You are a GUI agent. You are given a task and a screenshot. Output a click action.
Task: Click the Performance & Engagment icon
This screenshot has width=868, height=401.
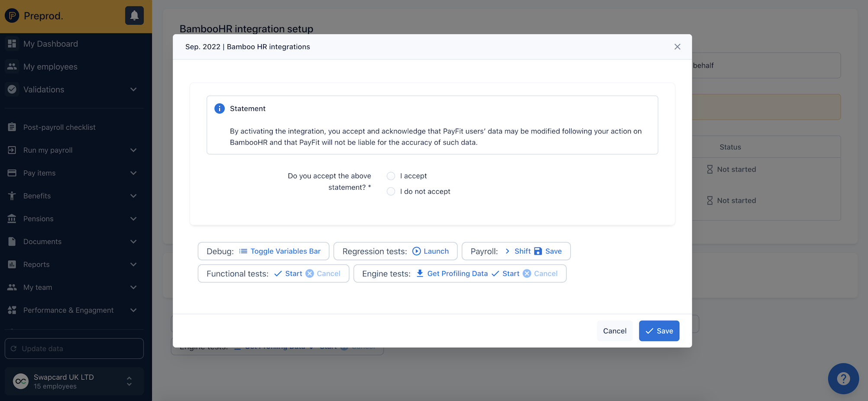(x=12, y=310)
